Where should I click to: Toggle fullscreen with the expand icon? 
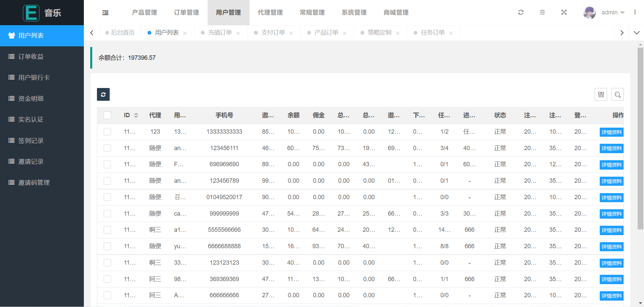coord(564,12)
